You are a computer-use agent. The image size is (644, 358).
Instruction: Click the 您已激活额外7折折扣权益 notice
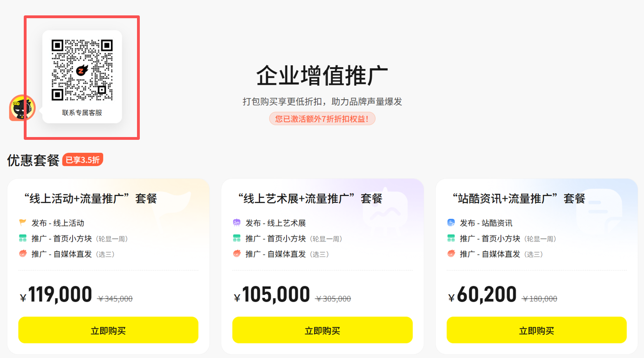(322, 118)
